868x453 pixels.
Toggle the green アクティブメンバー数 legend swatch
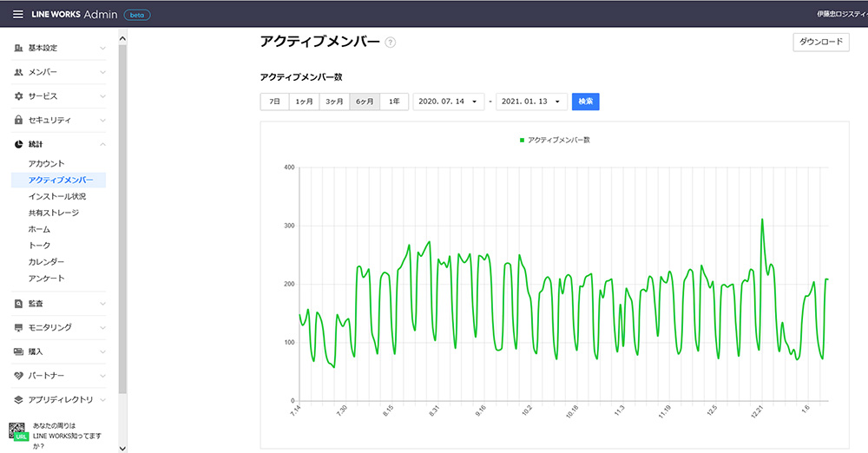tap(522, 140)
